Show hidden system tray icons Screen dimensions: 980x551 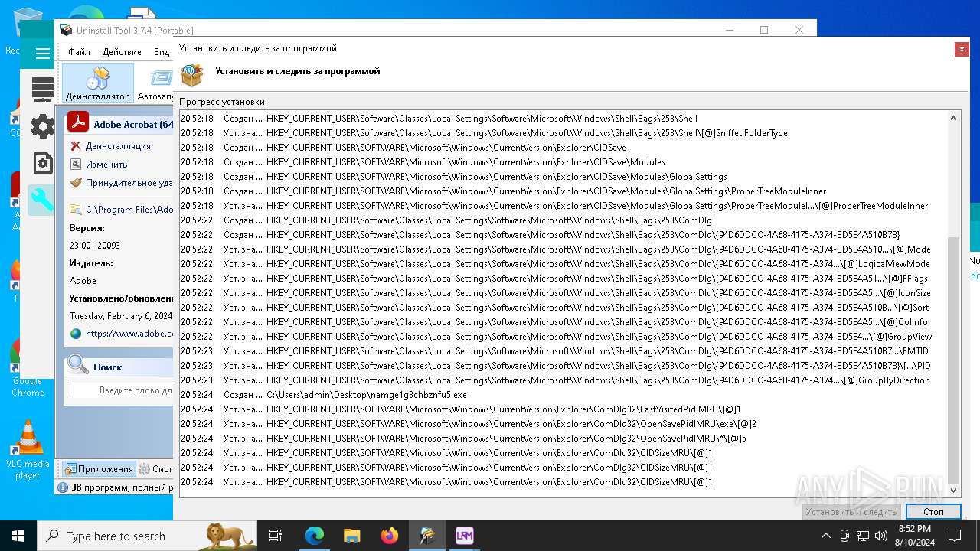pyautogui.click(x=825, y=536)
